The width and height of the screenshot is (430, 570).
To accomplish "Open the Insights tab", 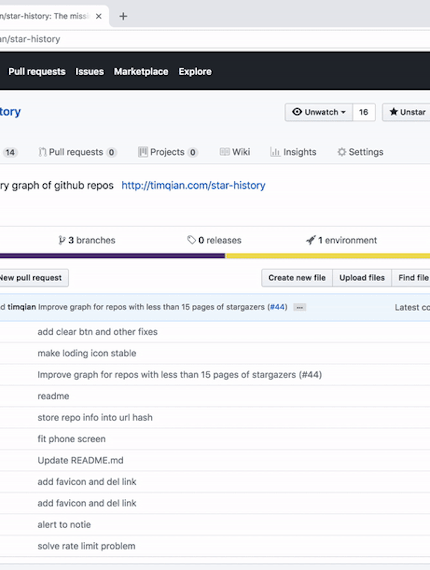I will [293, 152].
